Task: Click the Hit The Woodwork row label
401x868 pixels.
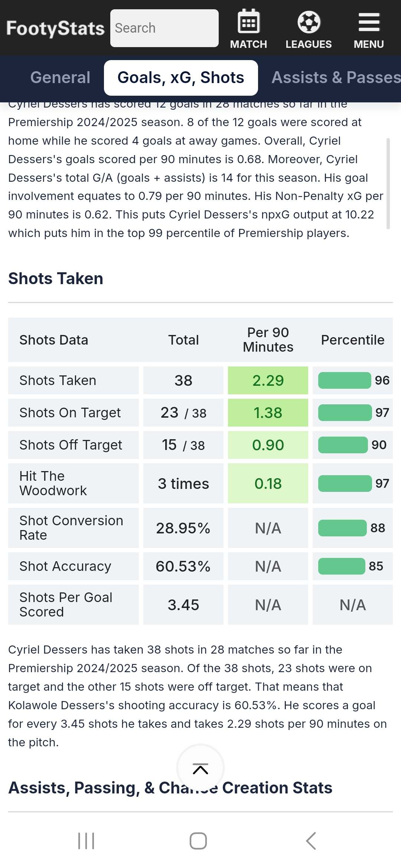Action: [x=53, y=483]
